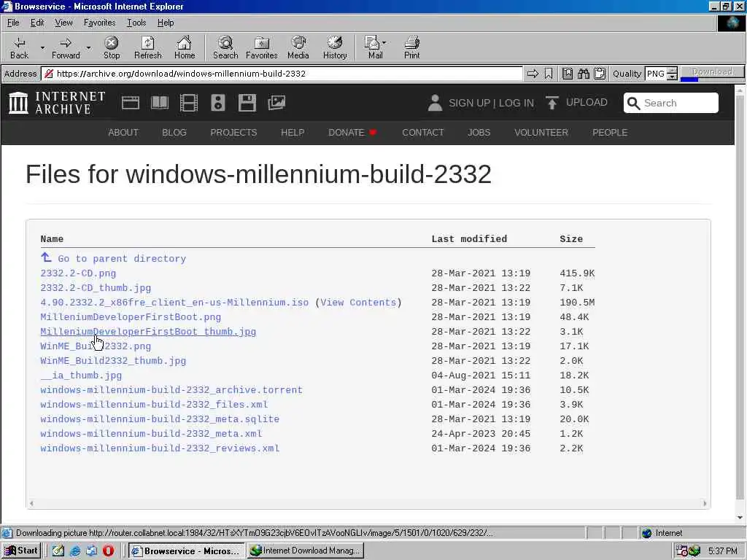
Task: Expand the Mail button dropdown arrow
Action: 384,42
